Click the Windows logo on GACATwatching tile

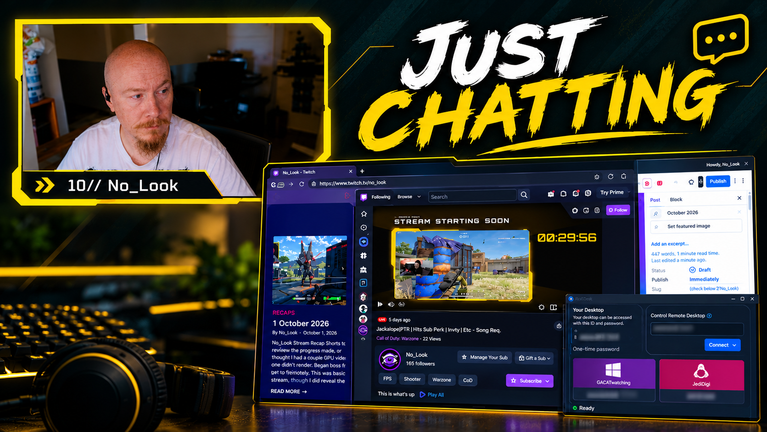coord(613,369)
